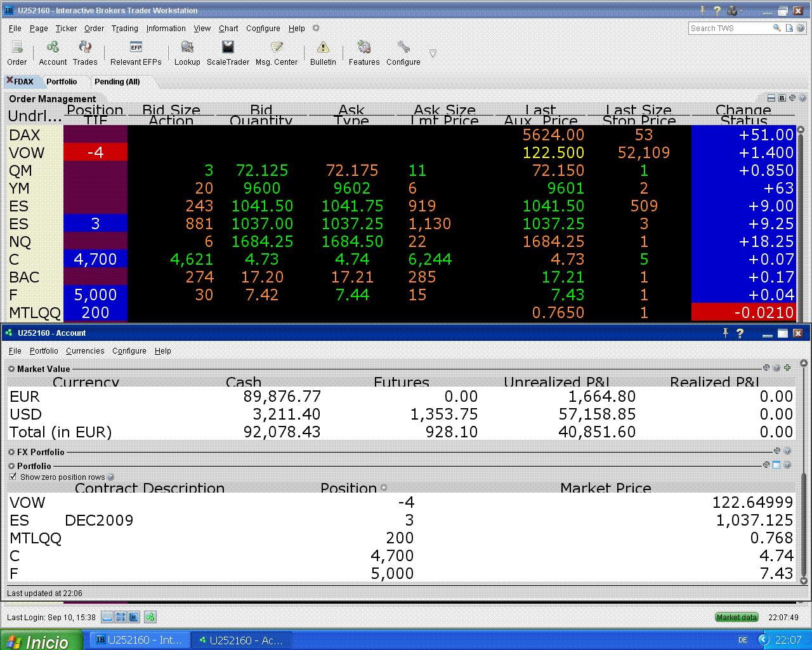Image resolution: width=812 pixels, height=650 pixels.
Task: Click the Bulletin warning icon
Action: [x=323, y=48]
